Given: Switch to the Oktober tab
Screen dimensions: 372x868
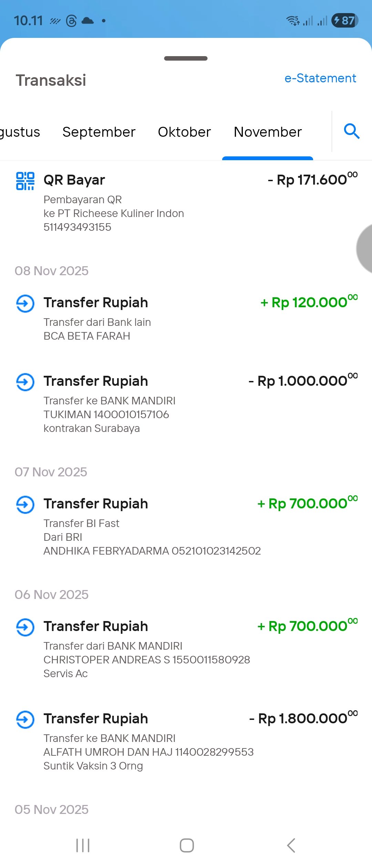Looking at the screenshot, I should coord(184,132).
